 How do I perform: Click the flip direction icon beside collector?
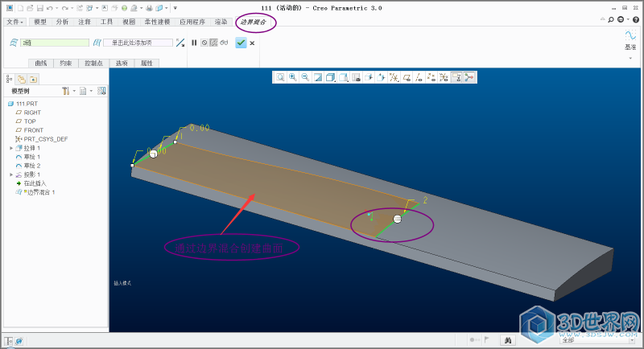pos(180,43)
